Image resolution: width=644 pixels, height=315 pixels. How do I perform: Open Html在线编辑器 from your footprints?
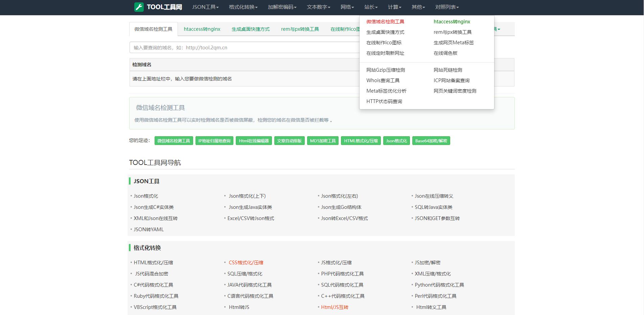[x=254, y=141]
